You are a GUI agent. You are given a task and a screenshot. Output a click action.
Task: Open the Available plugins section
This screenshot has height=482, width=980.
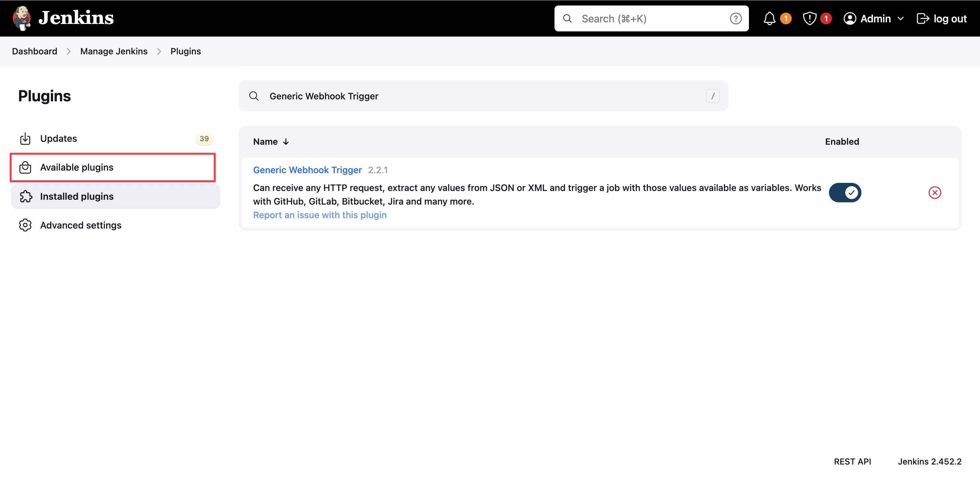76,167
